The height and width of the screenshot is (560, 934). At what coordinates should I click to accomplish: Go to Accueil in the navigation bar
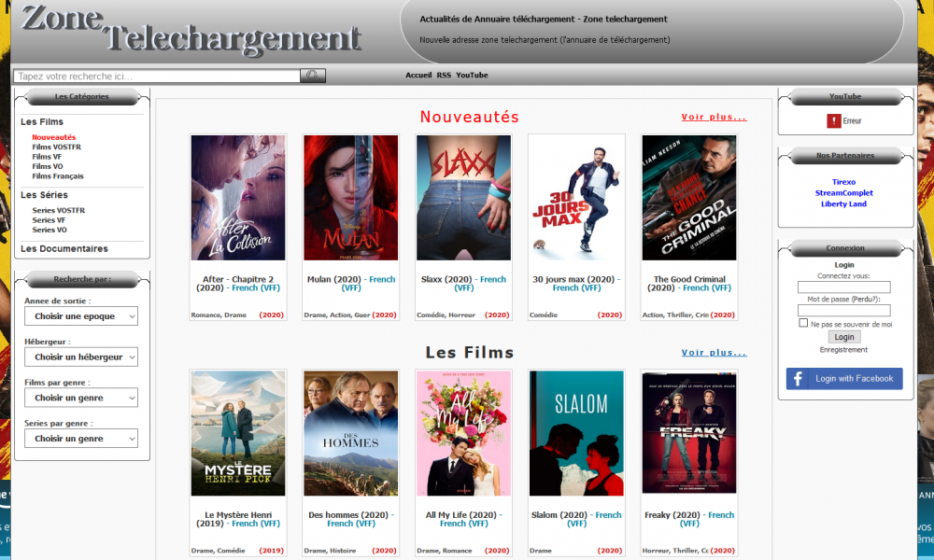[418, 76]
